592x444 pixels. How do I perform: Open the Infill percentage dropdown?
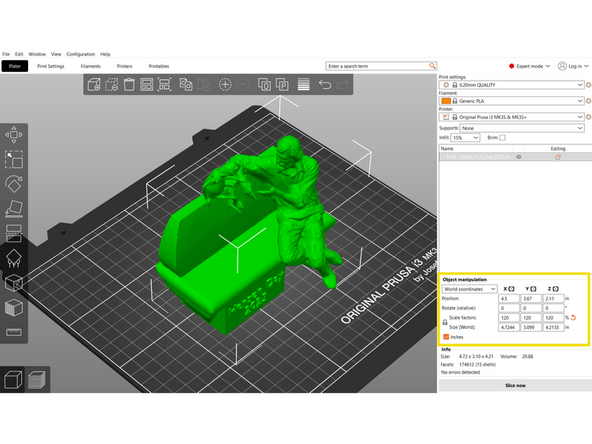tap(465, 138)
